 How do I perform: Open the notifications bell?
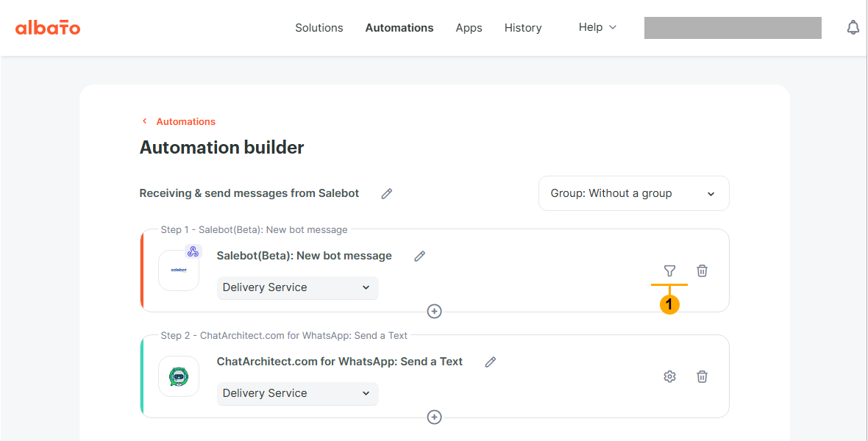click(853, 28)
